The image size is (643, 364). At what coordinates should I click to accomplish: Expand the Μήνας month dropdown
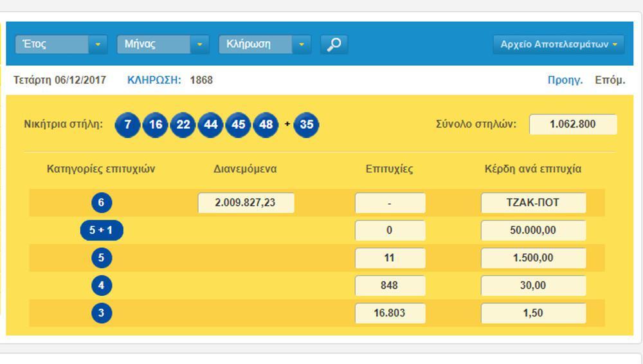coord(162,44)
